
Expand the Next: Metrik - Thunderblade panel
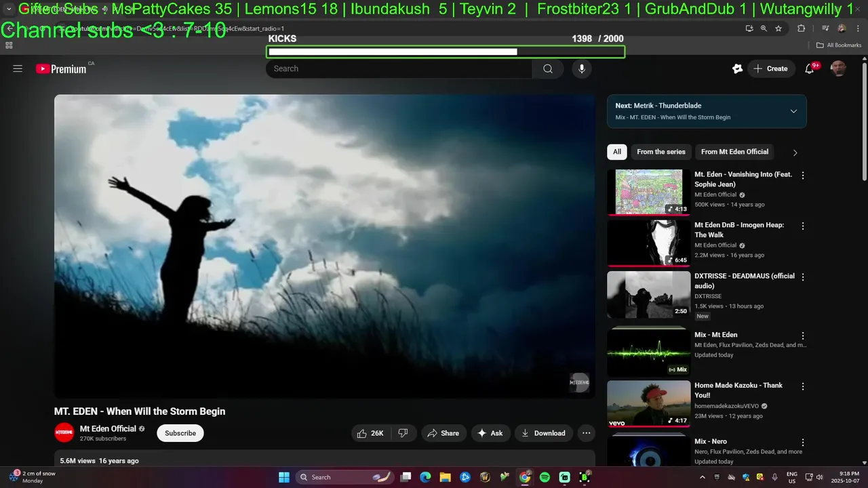coord(793,111)
